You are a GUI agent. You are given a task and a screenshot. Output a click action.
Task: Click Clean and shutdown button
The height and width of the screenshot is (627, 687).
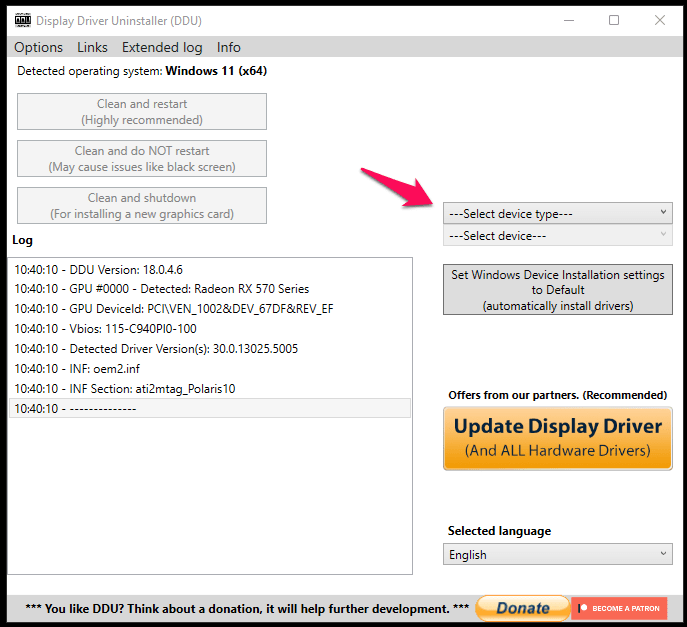click(142, 205)
